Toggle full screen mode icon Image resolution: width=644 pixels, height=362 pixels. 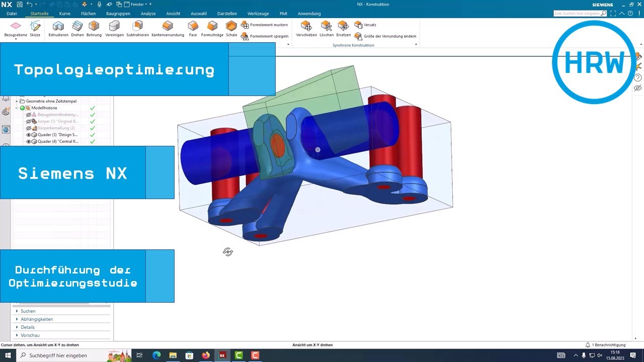(x=613, y=14)
